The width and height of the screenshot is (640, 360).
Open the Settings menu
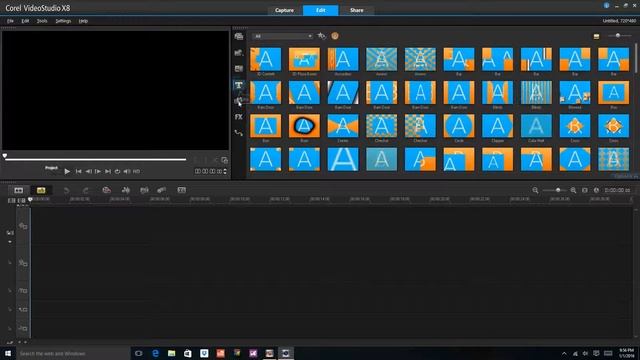coord(63,21)
